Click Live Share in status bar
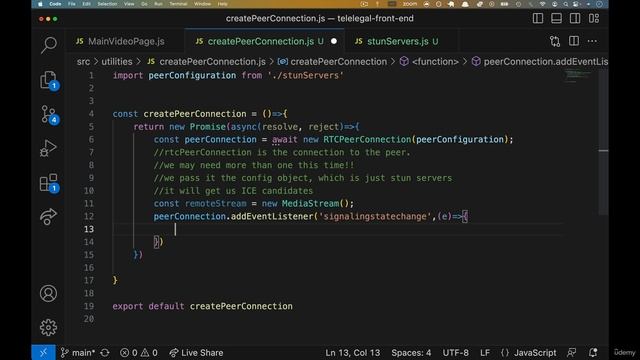Viewport: 640px width, 360px height. click(196, 353)
